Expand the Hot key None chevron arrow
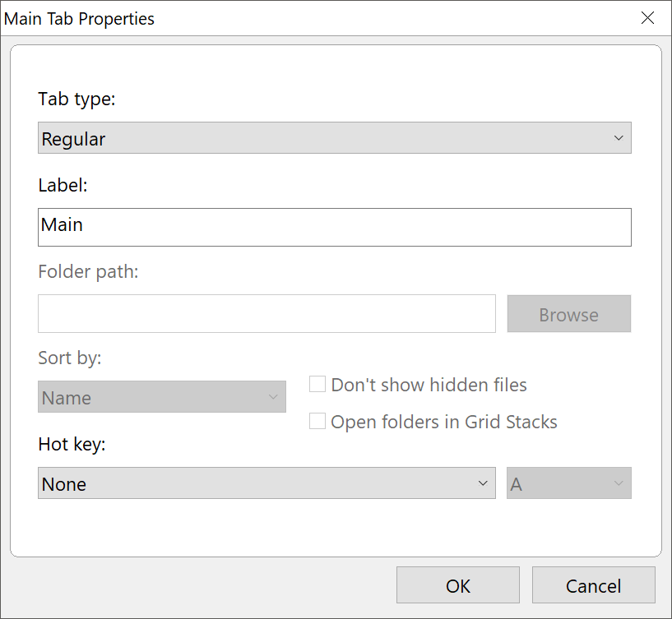The height and width of the screenshot is (619, 672). click(483, 483)
